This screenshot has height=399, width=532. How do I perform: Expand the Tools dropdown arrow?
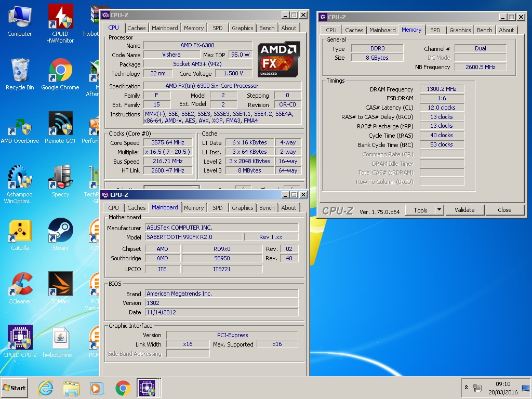[x=439, y=210]
